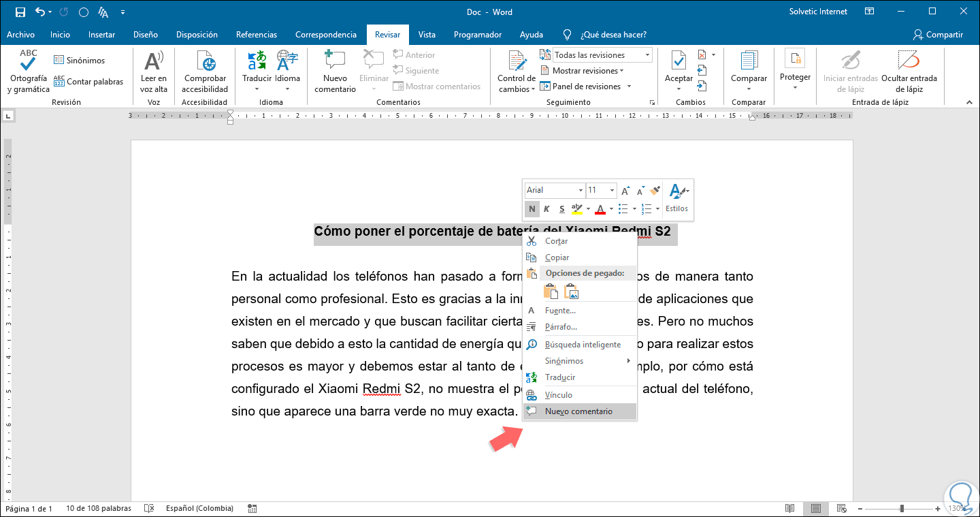Click the Save icon in title bar

[x=20, y=12]
